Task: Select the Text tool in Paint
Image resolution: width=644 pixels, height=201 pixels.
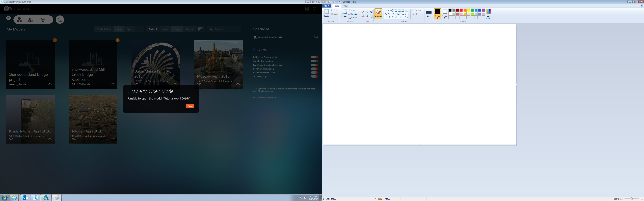Action: (x=371, y=12)
